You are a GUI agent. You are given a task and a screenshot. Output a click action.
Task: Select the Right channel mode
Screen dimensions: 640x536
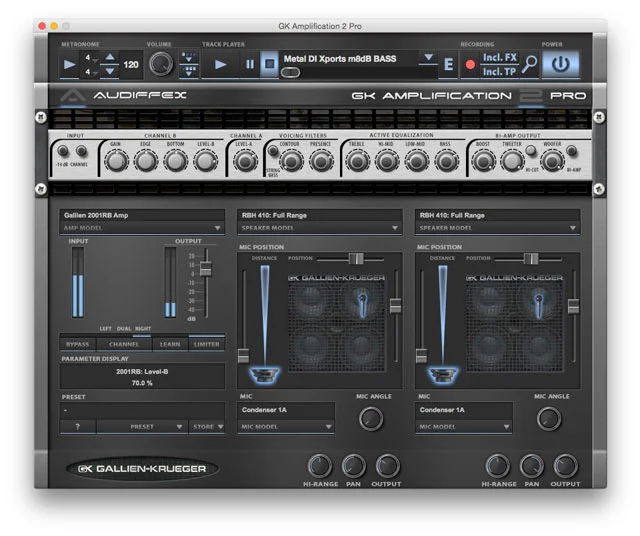point(143,329)
